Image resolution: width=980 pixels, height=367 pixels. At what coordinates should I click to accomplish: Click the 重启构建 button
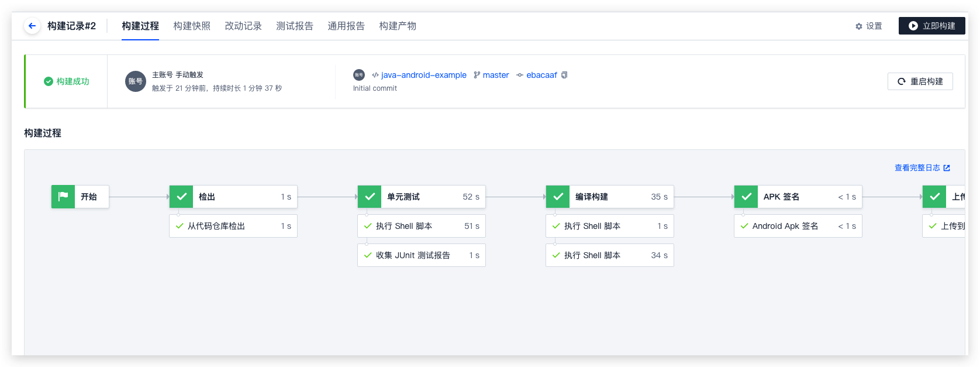tap(920, 81)
